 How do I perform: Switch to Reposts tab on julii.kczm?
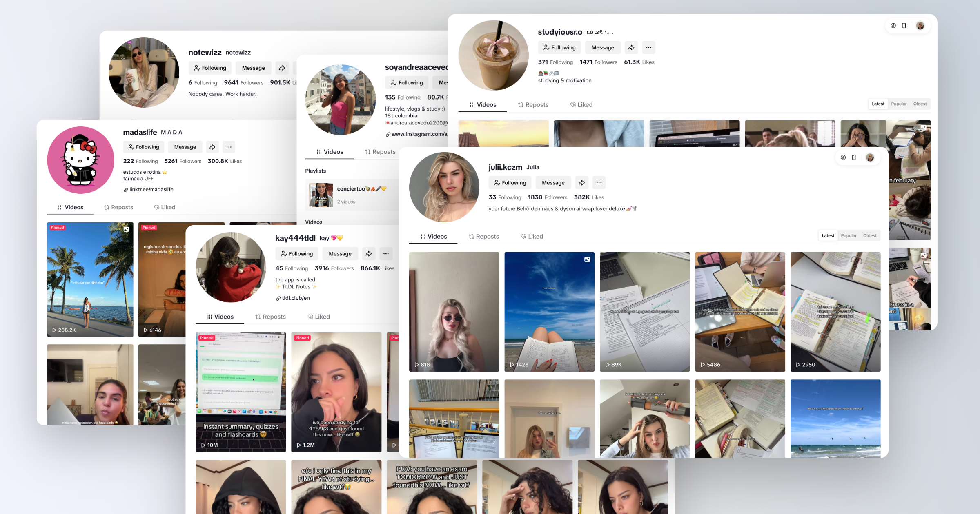[483, 237]
